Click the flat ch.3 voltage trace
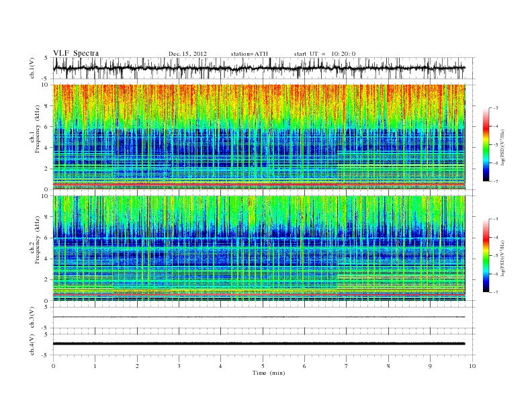Image resolution: width=532 pixels, height=411 pixels. click(259, 317)
